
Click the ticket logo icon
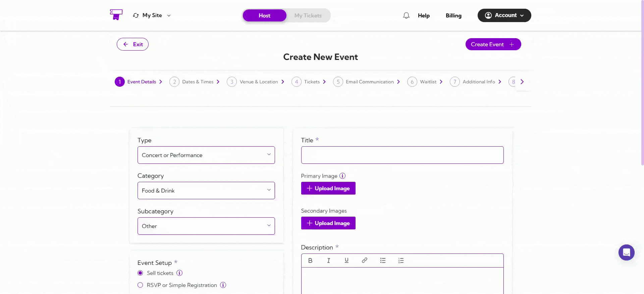point(116,15)
